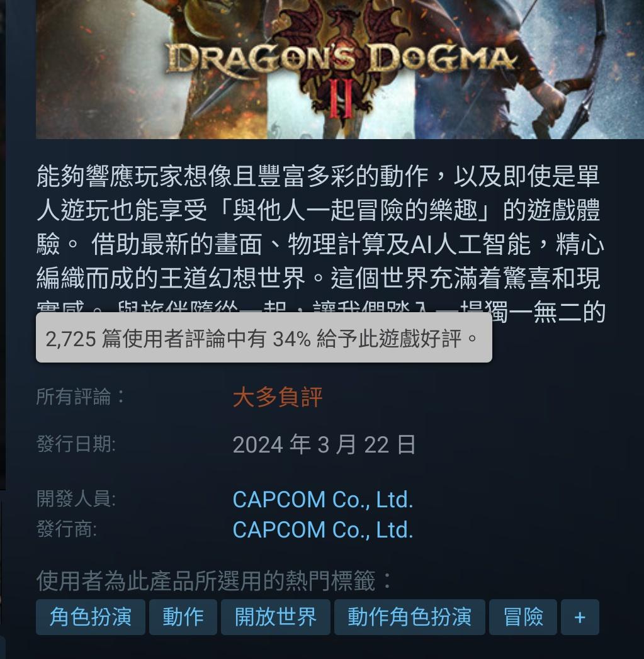Image resolution: width=644 pixels, height=659 pixels.
Task: Open the CAPCOM publisher link beside 發行商
Action: tap(323, 529)
